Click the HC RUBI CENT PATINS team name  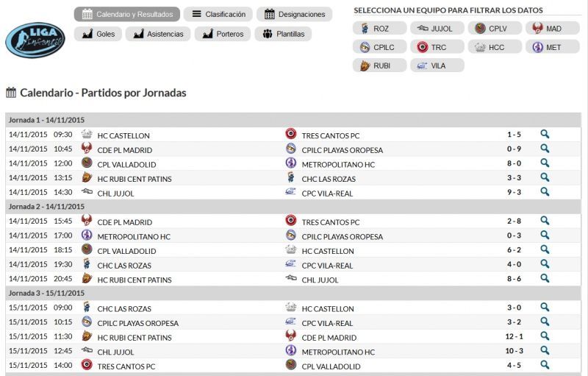[135, 178]
